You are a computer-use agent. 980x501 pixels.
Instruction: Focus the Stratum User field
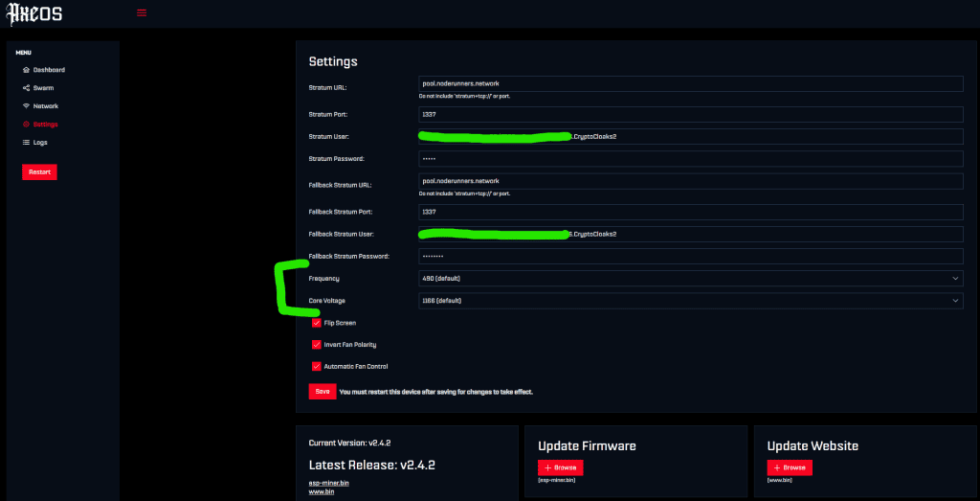[691, 136]
